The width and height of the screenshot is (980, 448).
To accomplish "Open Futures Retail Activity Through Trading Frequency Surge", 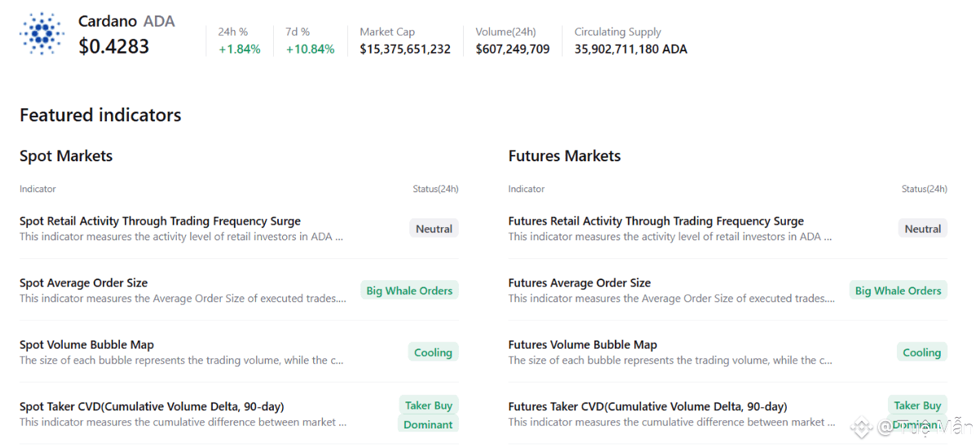I will [656, 221].
